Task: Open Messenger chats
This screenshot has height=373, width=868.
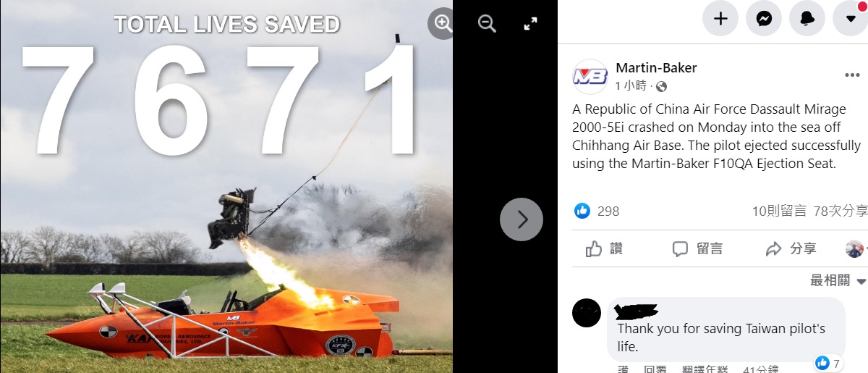Action: 764,19
